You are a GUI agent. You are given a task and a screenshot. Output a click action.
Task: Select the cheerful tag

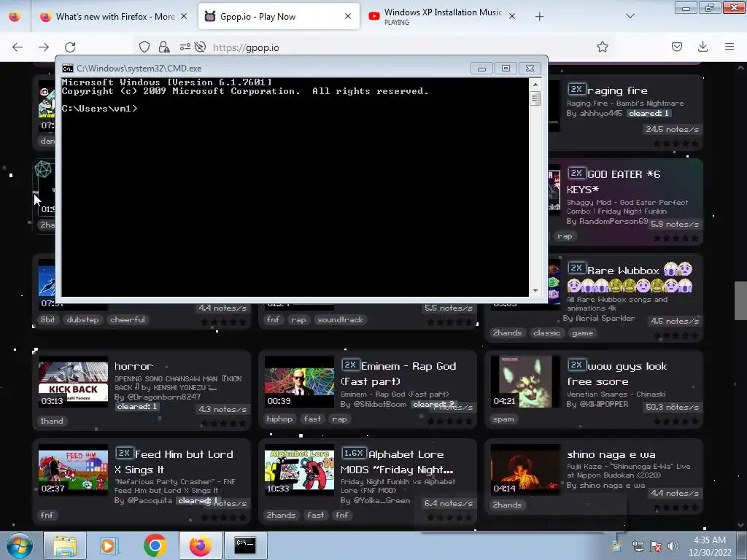click(127, 319)
